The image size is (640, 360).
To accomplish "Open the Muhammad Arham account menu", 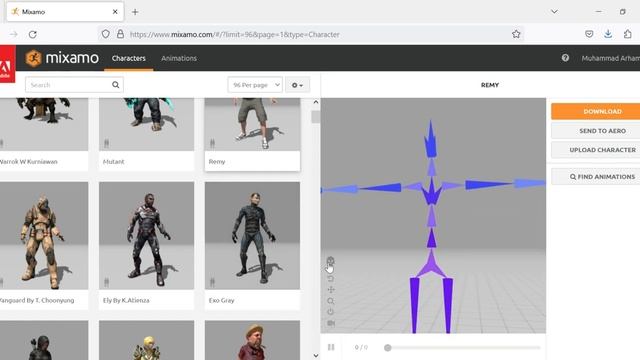I will (x=611, y=58).
